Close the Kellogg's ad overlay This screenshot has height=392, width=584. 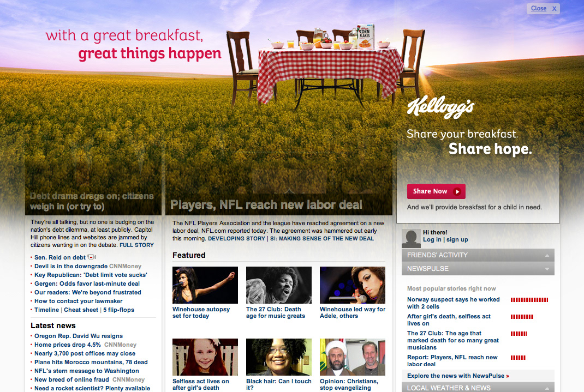[x=543, y=9]
